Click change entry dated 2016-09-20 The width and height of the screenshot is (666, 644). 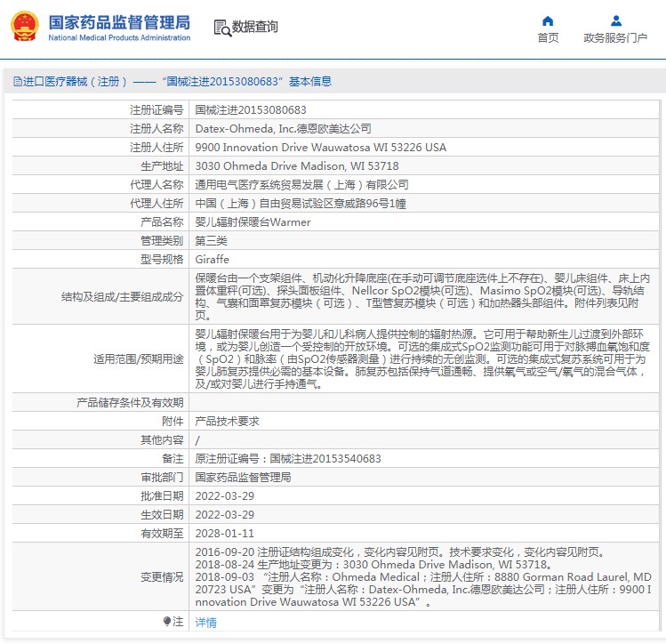coord(399,552)
